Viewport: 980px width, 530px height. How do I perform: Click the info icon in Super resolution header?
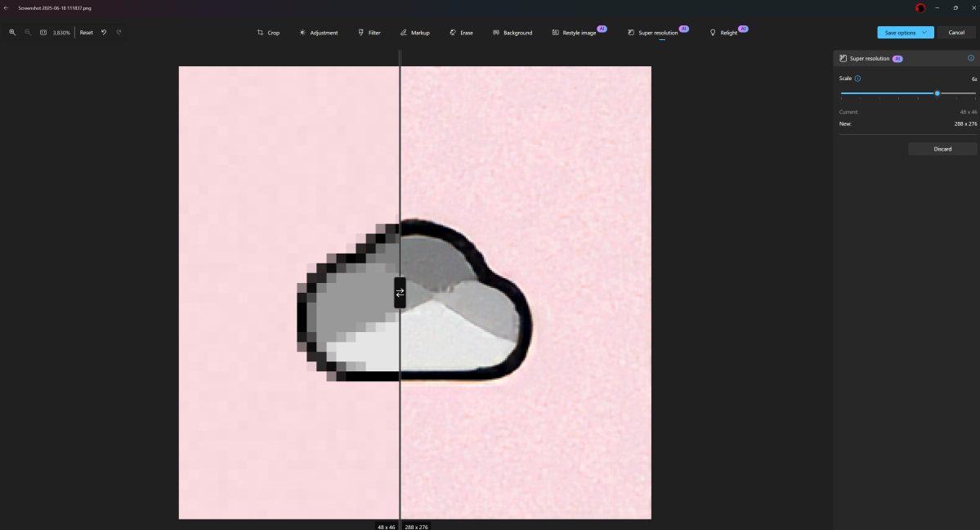point(971,58)
